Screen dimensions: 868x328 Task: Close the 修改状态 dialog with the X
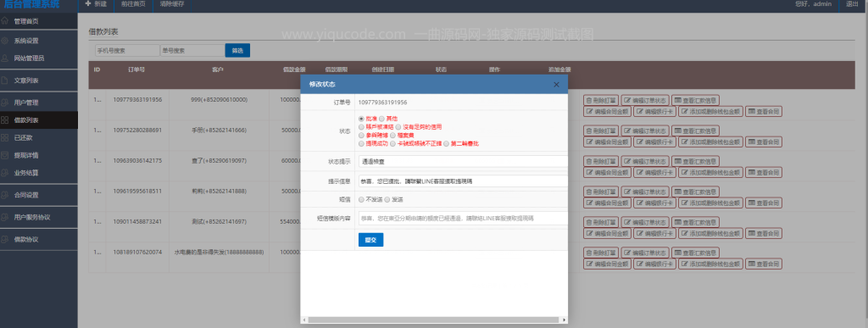point(556,85)
